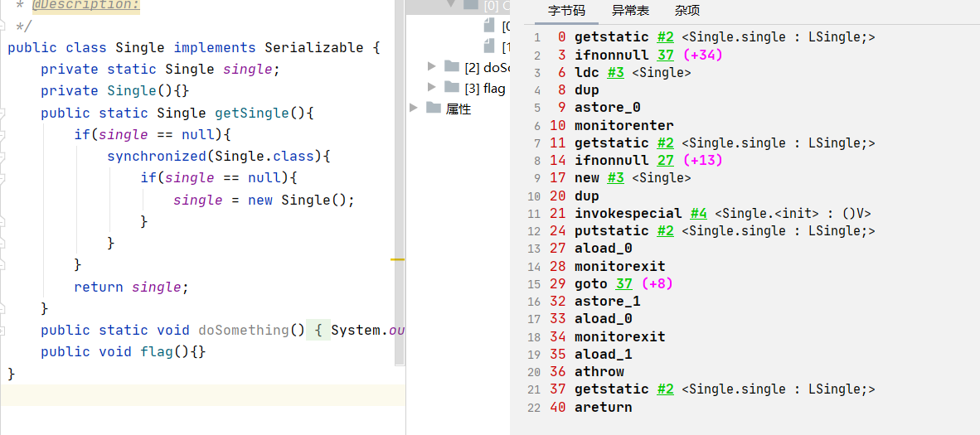Image resolution: width=980 pixels, height=435 pixels.
Task: Click the folder icon beside [2] doSo
Action: pyautogui.click(x=452, y=66)
